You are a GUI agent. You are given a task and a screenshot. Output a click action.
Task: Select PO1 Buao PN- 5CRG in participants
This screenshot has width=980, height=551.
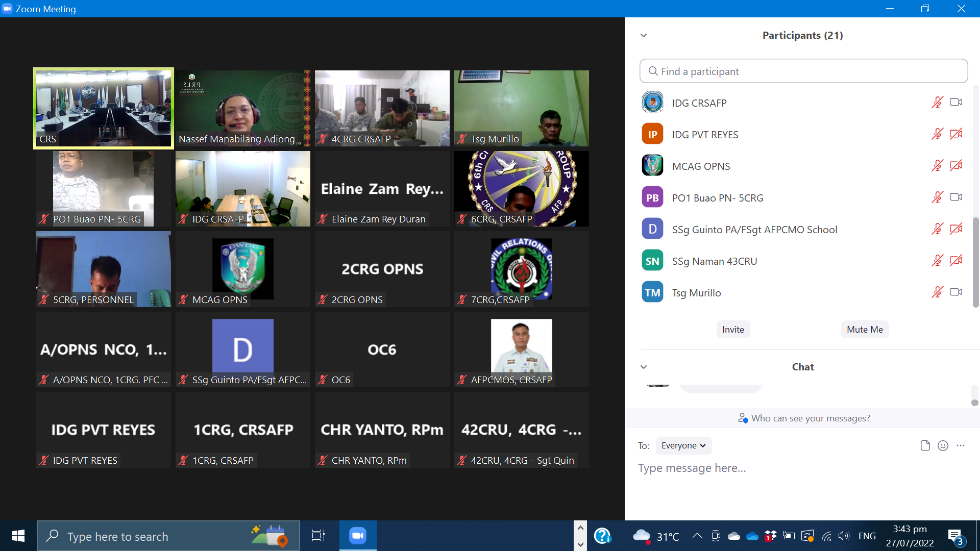717,198
